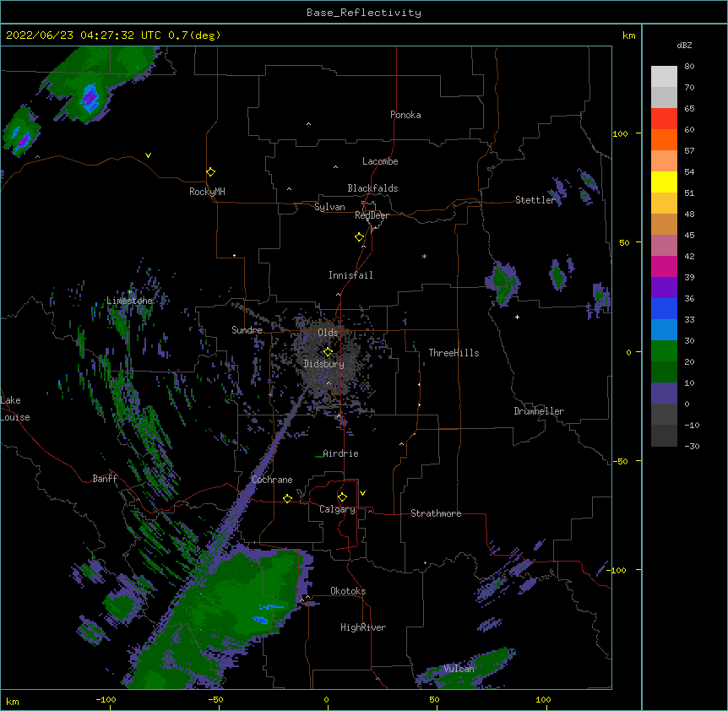Select the yellow radar-site diamond between Olds and Didsbury
Screen dimensions: 728x711
tap(328, 351)
